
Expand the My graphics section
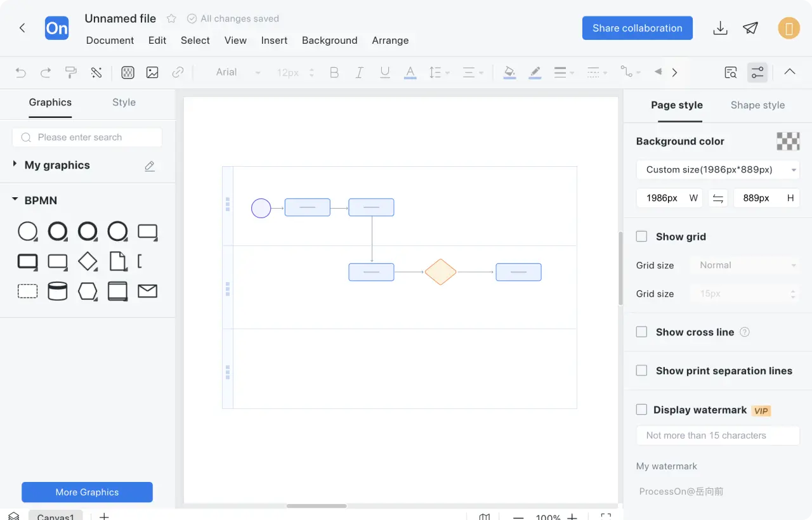click(15, 165)
